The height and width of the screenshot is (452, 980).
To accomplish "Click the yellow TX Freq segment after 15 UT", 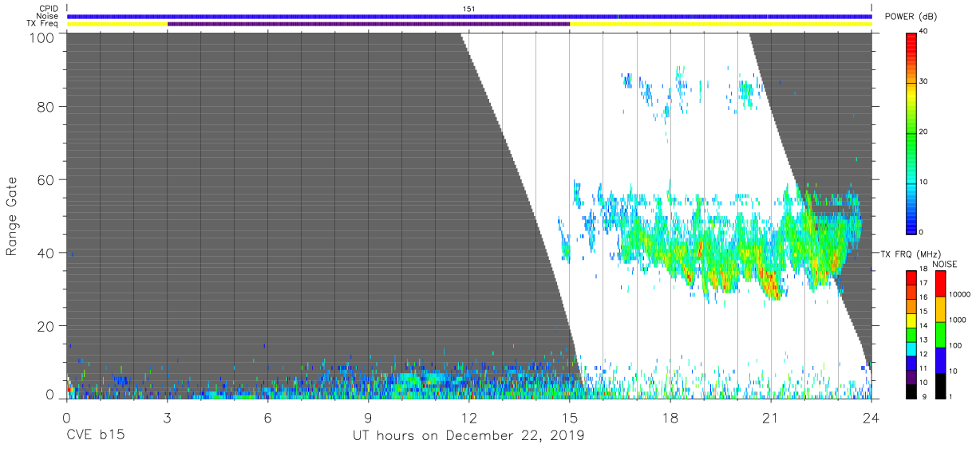I will coord(721,24).
